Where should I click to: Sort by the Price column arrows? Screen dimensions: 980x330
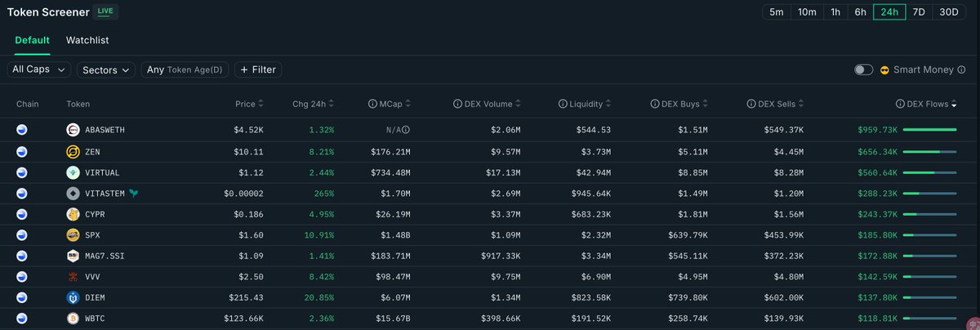[261, 105]
